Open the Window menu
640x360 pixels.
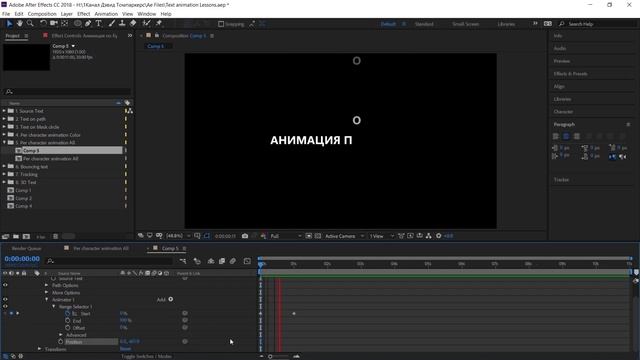[x=147, y=14]
